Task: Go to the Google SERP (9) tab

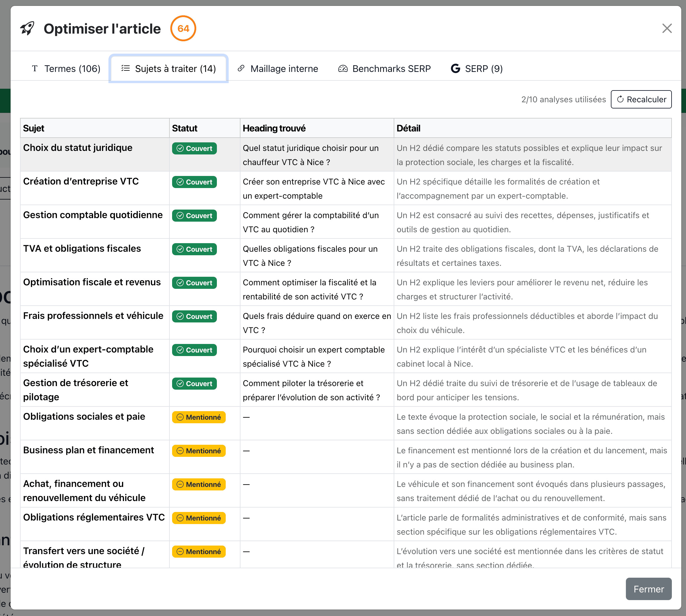Action: tap(476, 69)
